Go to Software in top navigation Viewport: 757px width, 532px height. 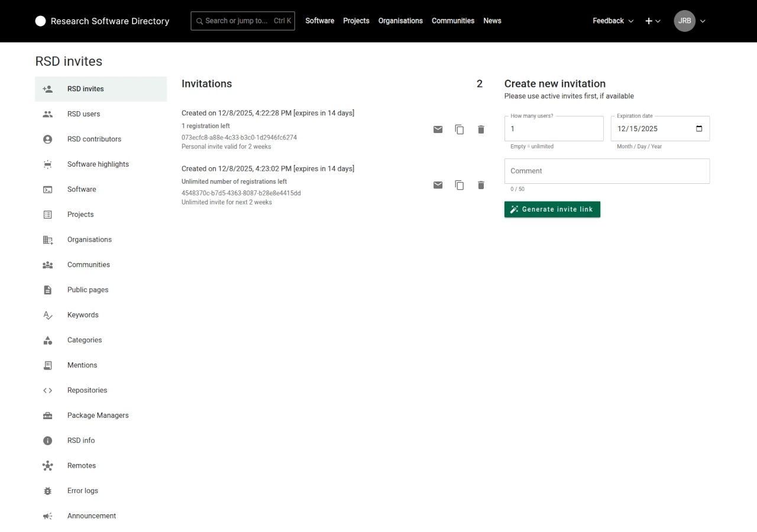point(319,21)
